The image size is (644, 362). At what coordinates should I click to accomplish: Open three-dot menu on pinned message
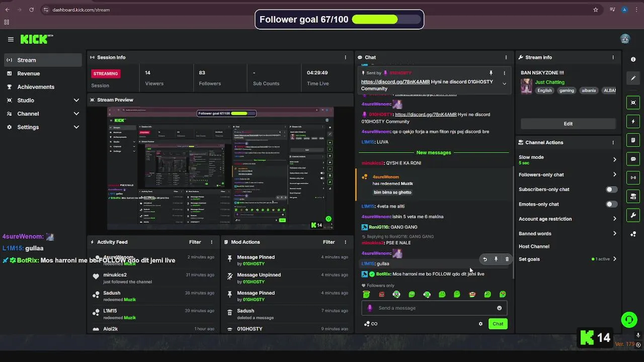pos(504,73)
